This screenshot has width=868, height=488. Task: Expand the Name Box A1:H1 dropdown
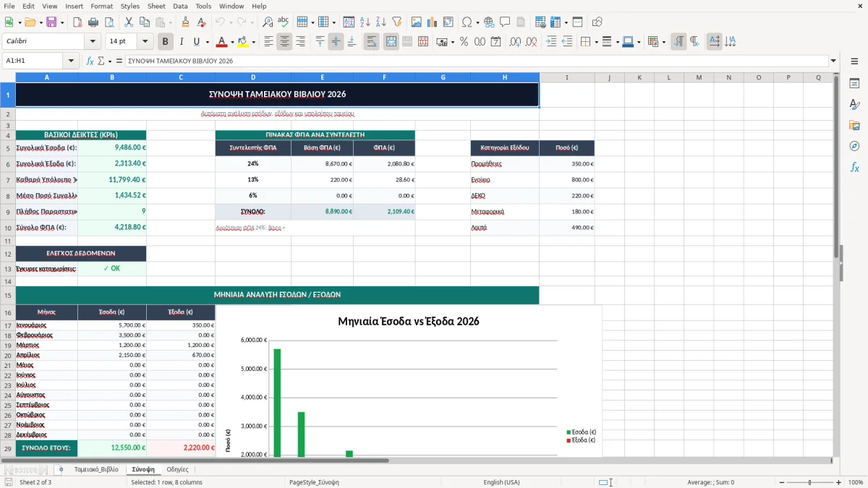point(72,61)
